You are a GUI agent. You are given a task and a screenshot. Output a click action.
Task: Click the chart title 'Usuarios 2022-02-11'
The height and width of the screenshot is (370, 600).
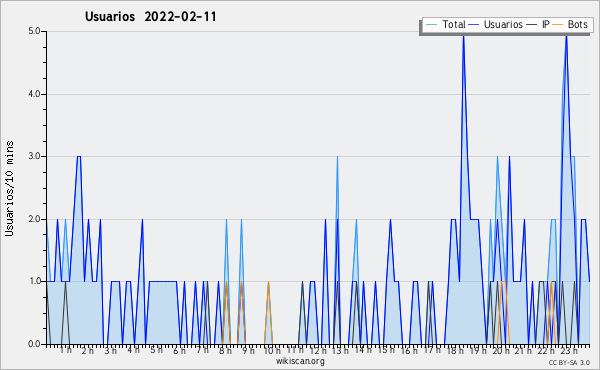tap(151, 17)
